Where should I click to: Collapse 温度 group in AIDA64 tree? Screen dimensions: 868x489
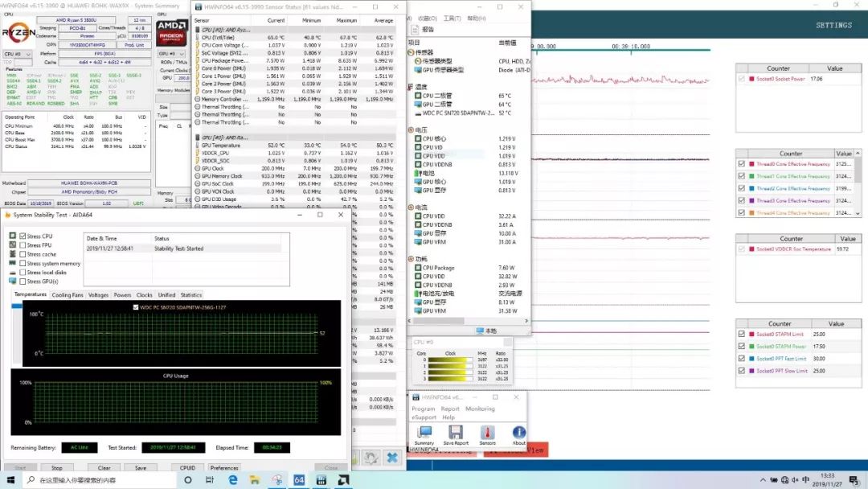click(x=411, y=87)
